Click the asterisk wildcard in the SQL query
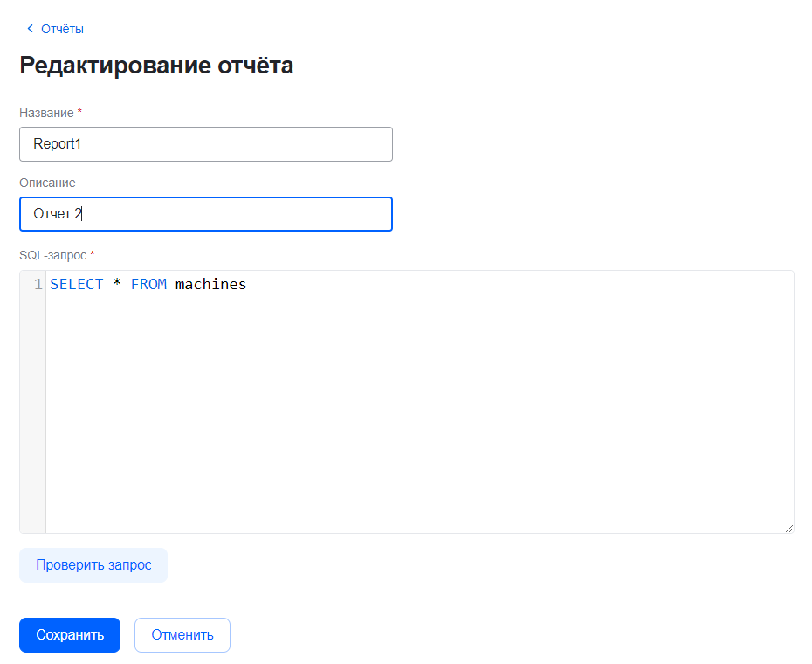Viewport: 812px width, 664px height. pyautogui.click(x=117, y=285)
